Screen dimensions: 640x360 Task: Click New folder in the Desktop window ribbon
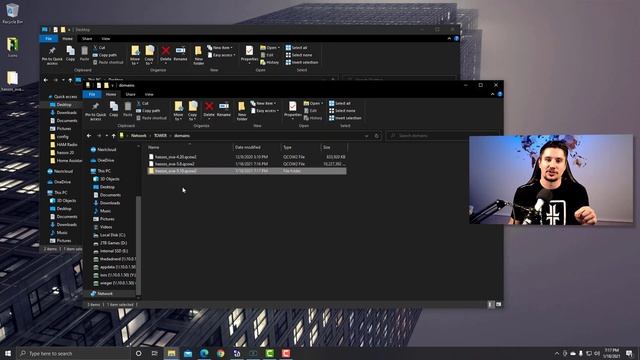coord(198,55)
